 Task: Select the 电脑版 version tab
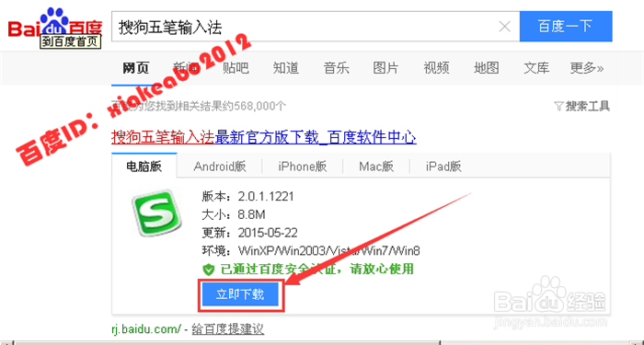[144, 167]
